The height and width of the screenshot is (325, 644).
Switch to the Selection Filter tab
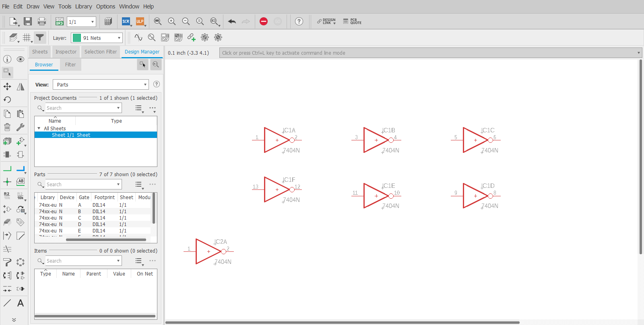(x=101, y=52)
